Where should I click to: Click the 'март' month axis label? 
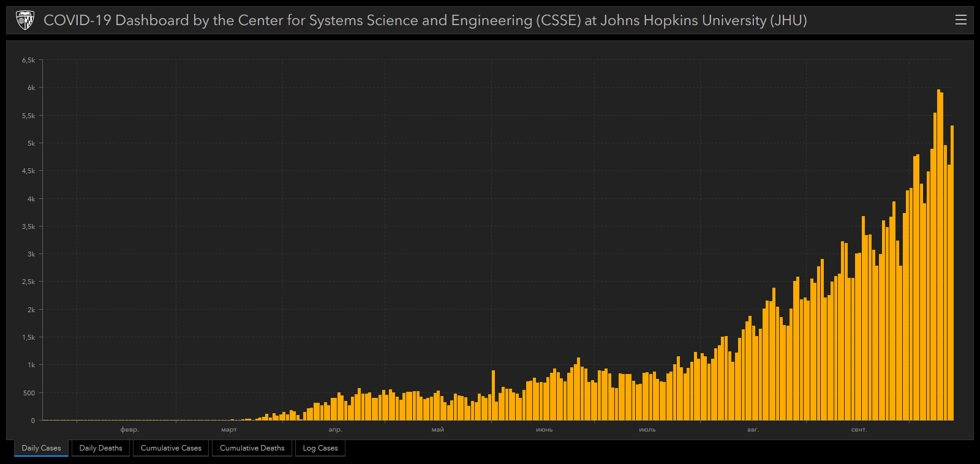click(229, 430)
